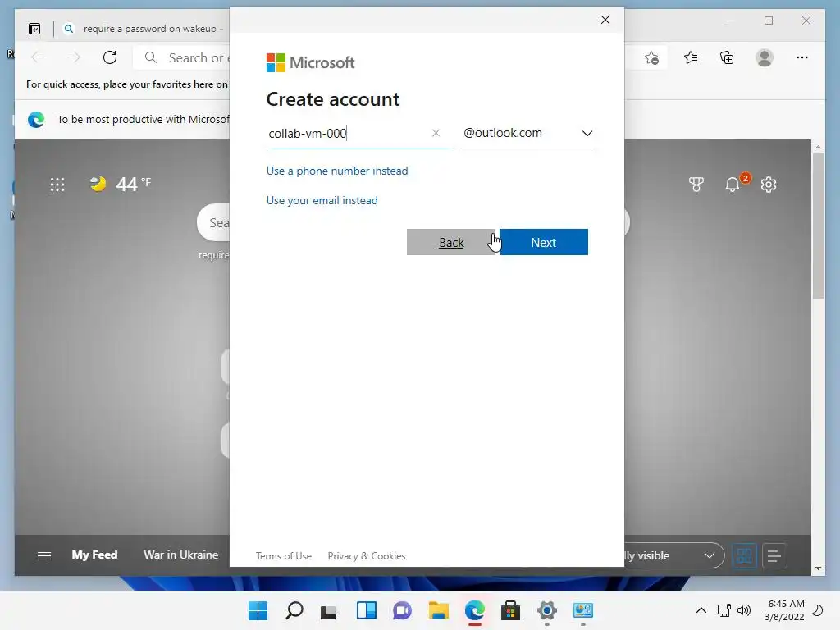Click the Edge address search bar
This screenshot has width=840, height=630.
point(181,57)
